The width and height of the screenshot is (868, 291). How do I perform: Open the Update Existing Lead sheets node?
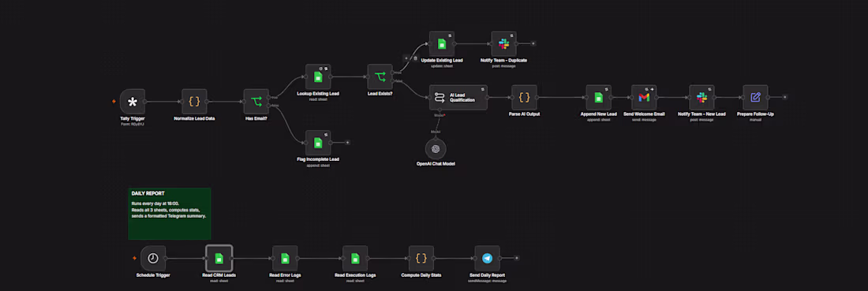point(442,43)
